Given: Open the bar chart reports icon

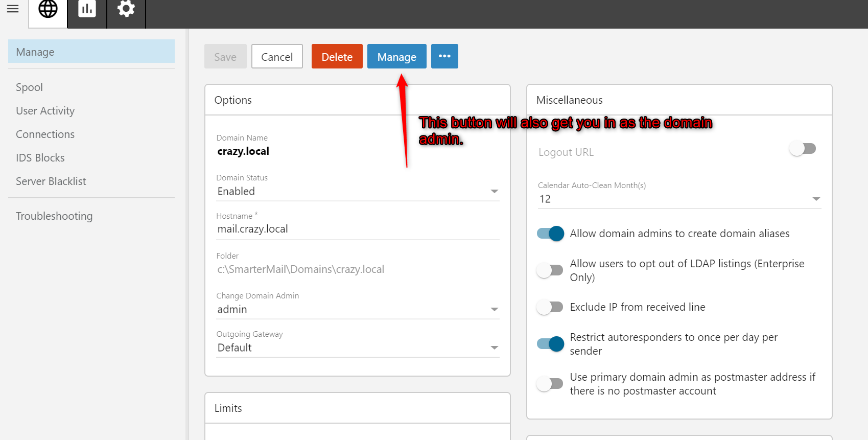Looking at the screenshot, I should pyautogui.click(x=87, y=9).
